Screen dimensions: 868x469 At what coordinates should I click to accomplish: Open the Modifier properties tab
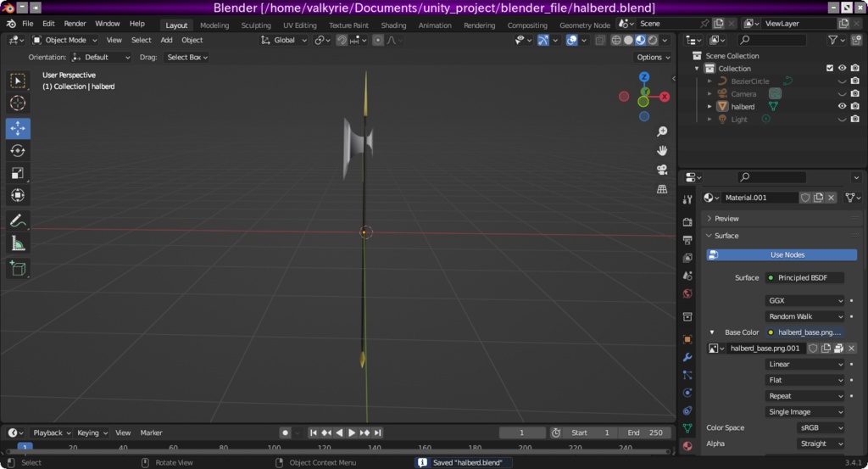point(687,357)
